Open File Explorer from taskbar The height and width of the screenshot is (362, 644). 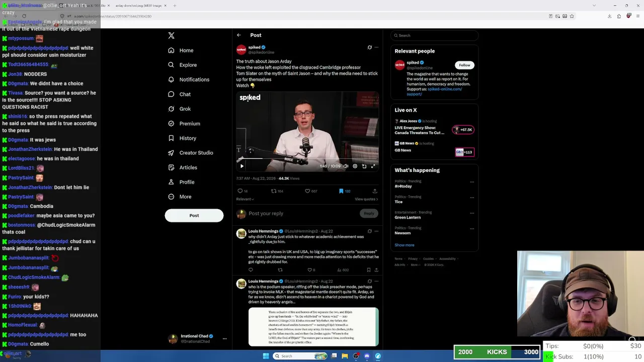pos(345,356)
